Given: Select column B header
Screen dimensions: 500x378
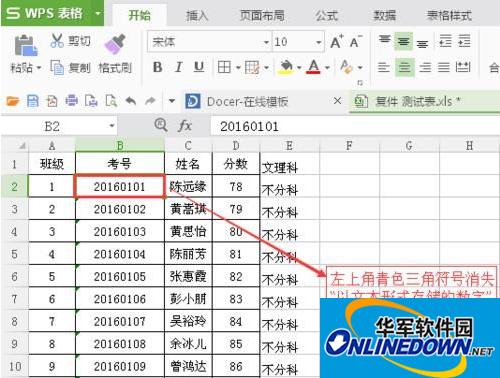Looking at the screenshot, I should (x=120, y=145).
